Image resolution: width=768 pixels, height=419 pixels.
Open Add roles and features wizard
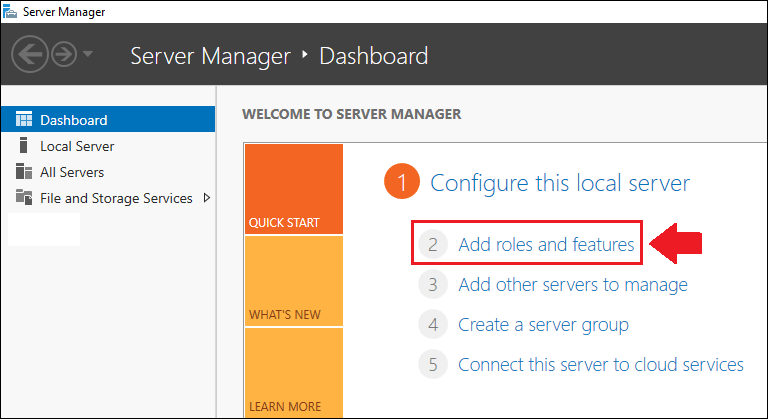pos(545,244)
